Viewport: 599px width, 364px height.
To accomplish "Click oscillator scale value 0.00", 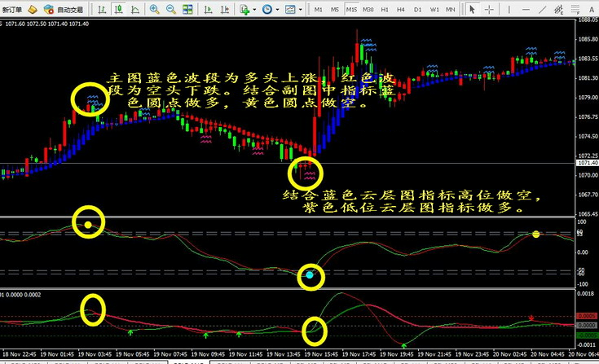I will click(x=583, y=252).
